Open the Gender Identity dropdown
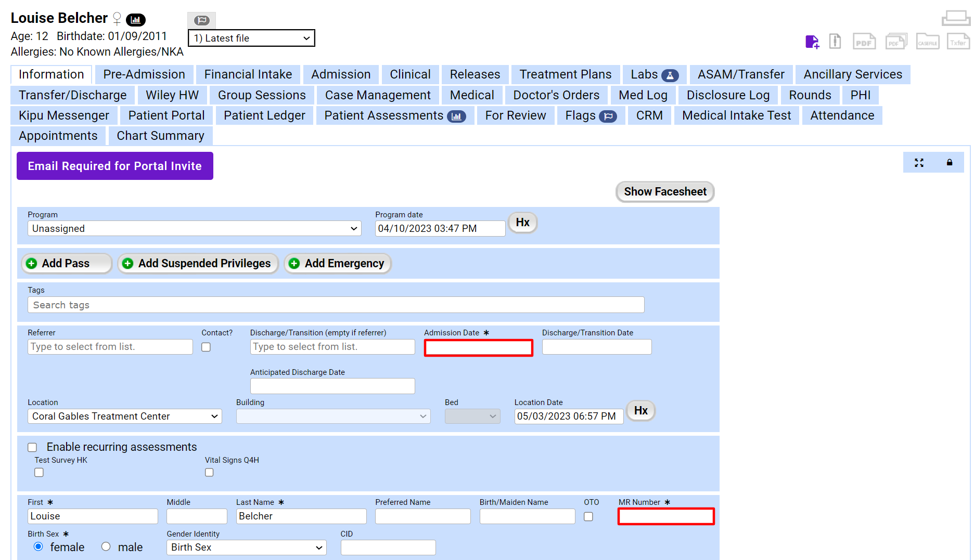This screenshot has width=974, height=560. 246,548
